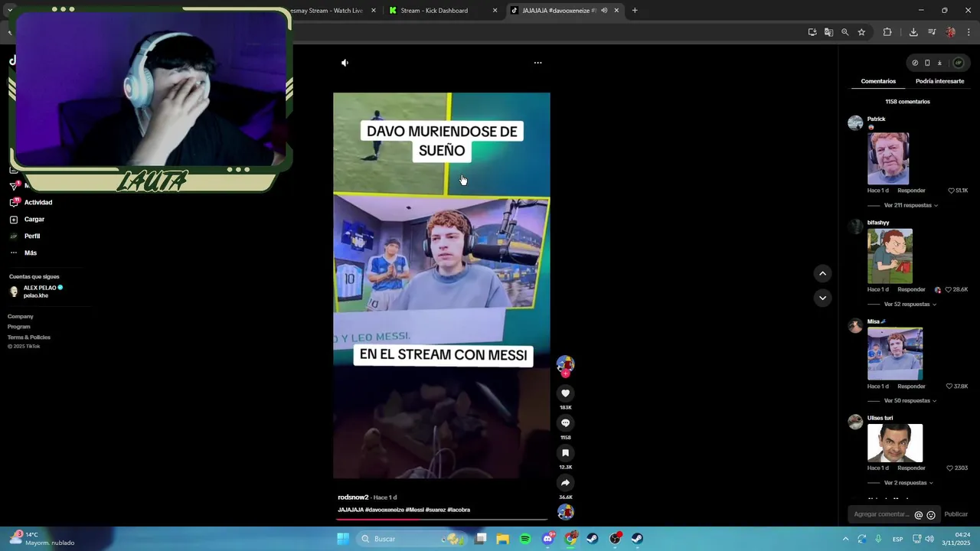Open the Chrome three-dot menu
Viewport: 980px width, 551px height.
pos(969,32)
